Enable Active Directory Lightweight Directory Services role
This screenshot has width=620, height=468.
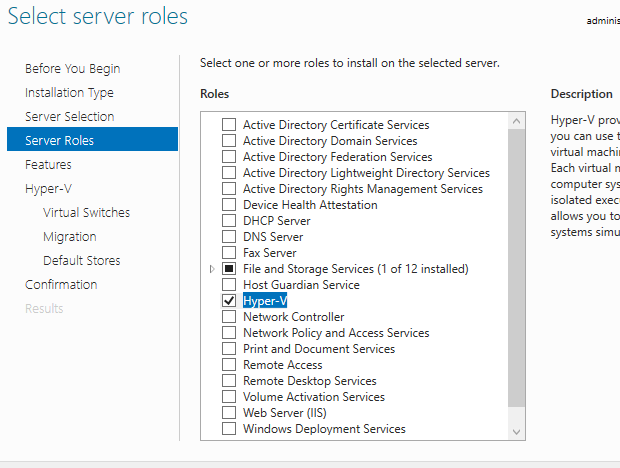tap(229, 173)
